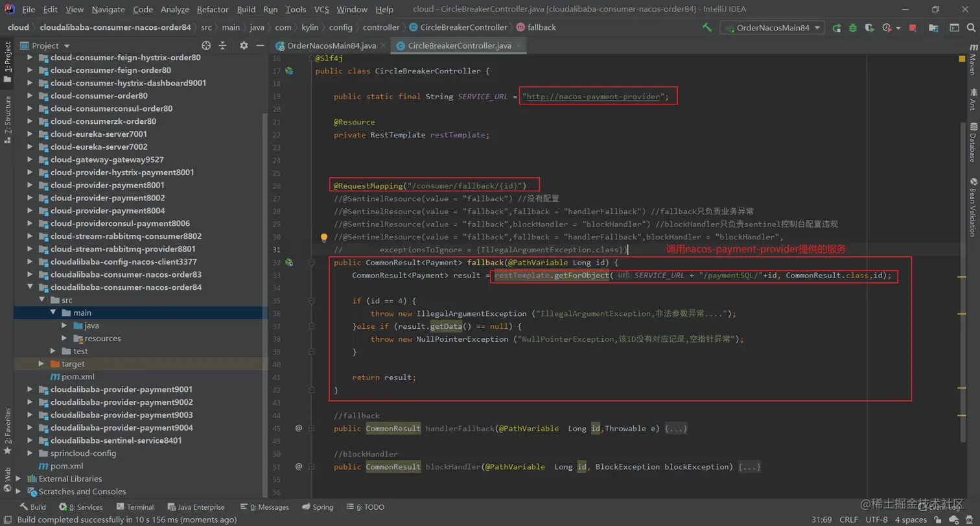Click the gutter bean icon on line 17
This screenshot has height=526, width=980.
(x=290, y=71)
